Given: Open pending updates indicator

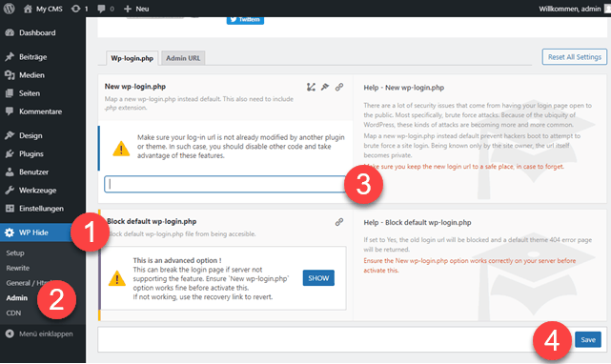Looking at the screenshot, I should tap(79, 9).
